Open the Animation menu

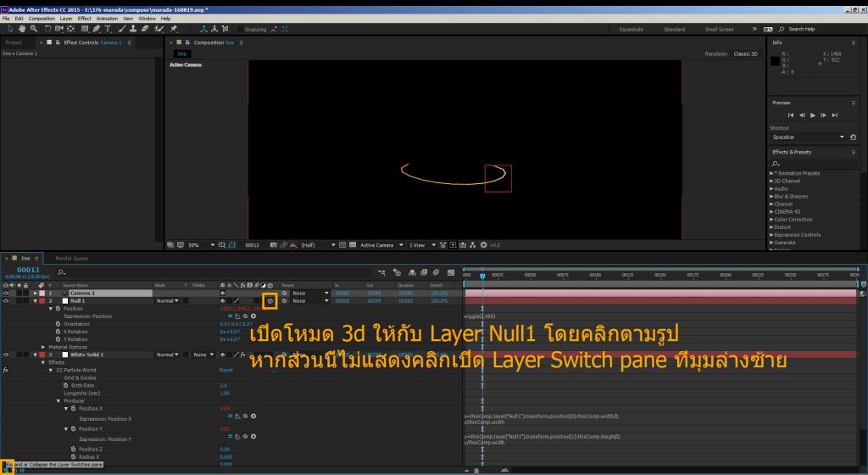click(x=107, y=19)
